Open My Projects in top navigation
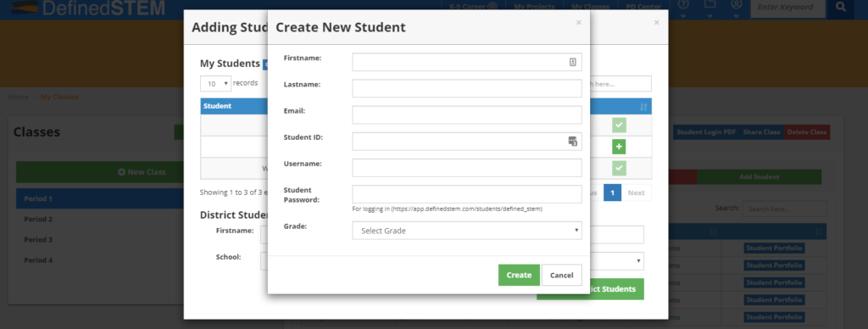 click(x=534, y=7)
